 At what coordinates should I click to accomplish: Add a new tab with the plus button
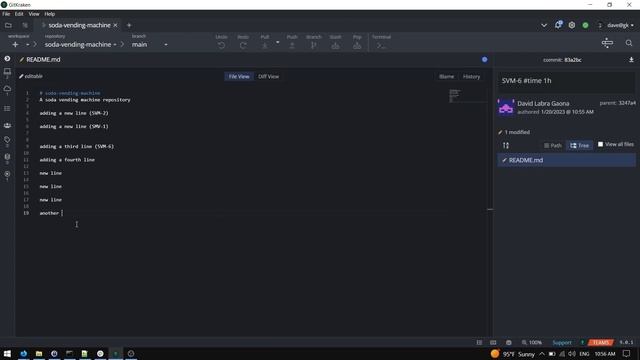[x=129, y=25]
